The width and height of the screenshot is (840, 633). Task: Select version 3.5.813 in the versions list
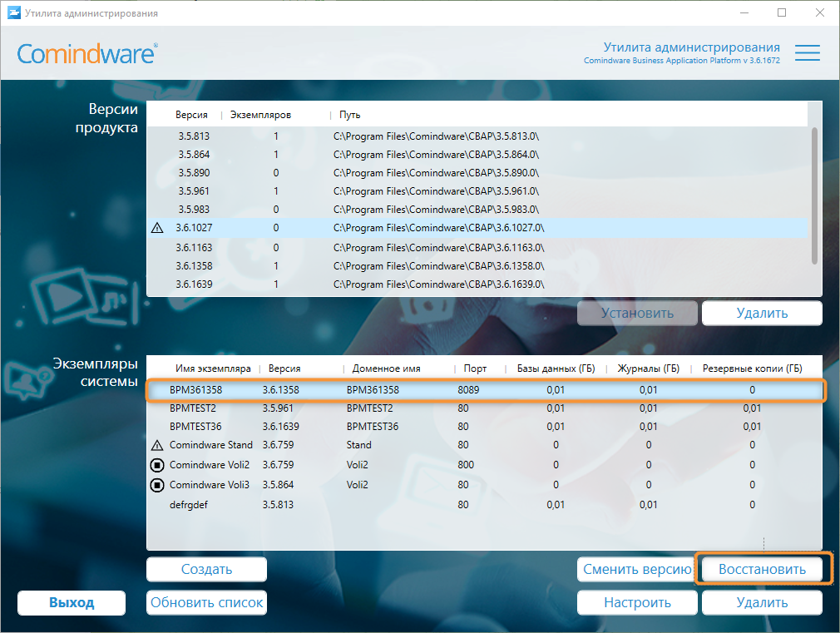tap(477, 136)
